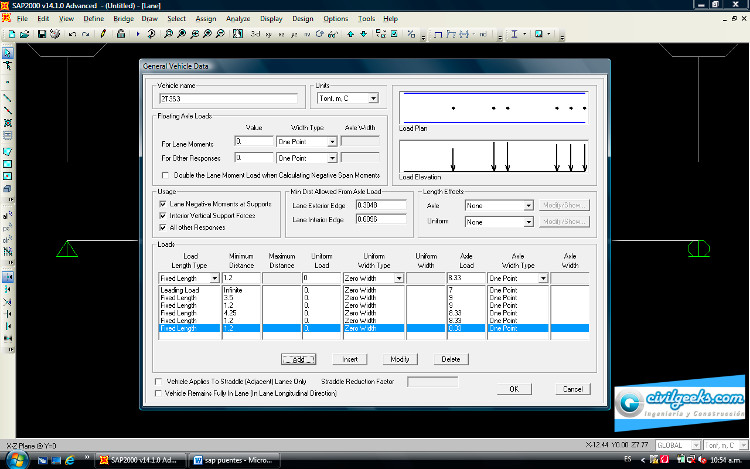Toggle Lane Negative Moments at Supports checkbox
The height and width of the screenshot is (469, 750).
[x=163, y=203]
